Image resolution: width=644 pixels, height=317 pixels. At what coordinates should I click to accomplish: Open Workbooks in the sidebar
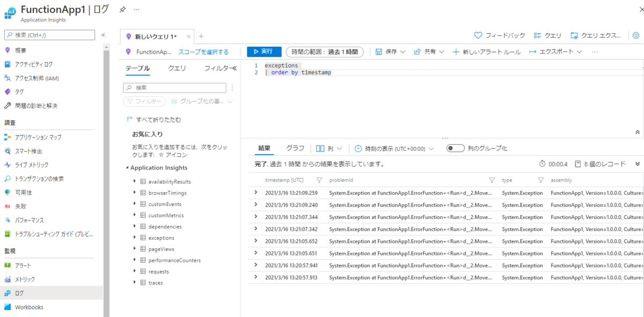(x=29, y=307)
